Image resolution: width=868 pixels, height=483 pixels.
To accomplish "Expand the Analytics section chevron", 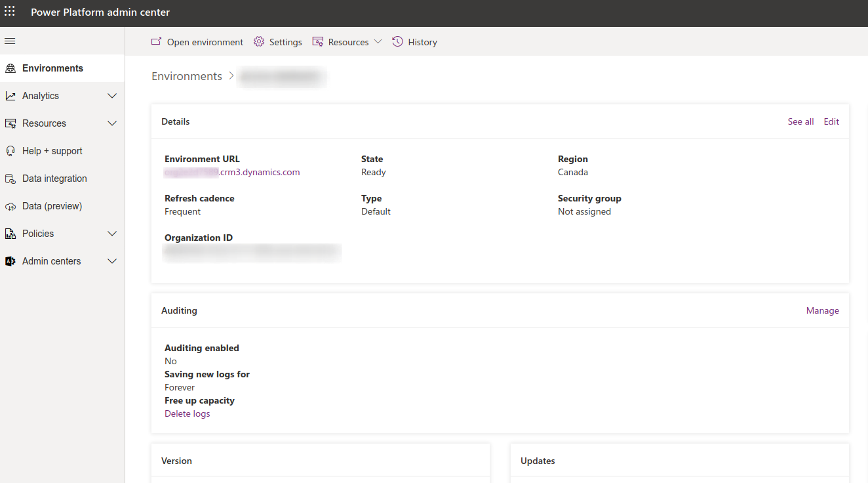I will pyautogui.click(x=112, y=96).
